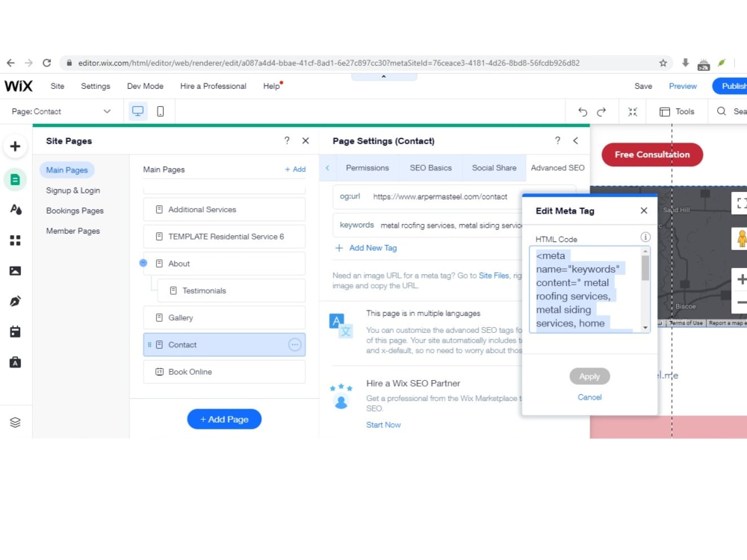Click the + Add New Tag link
Viewport: 747px width, 560px height.
[x=366, y=248]
